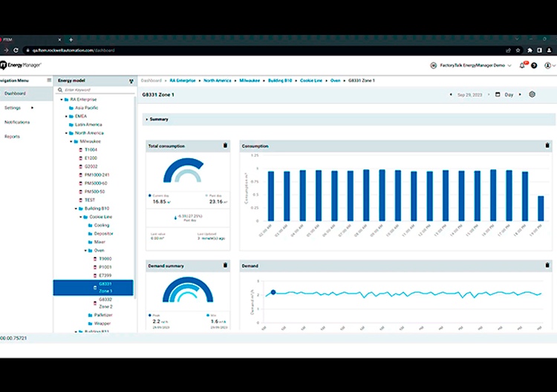Image resolution: width=557 pixels, height=392 pixels.
Task: Open the help question mark icon
Action: click(534, 65)
